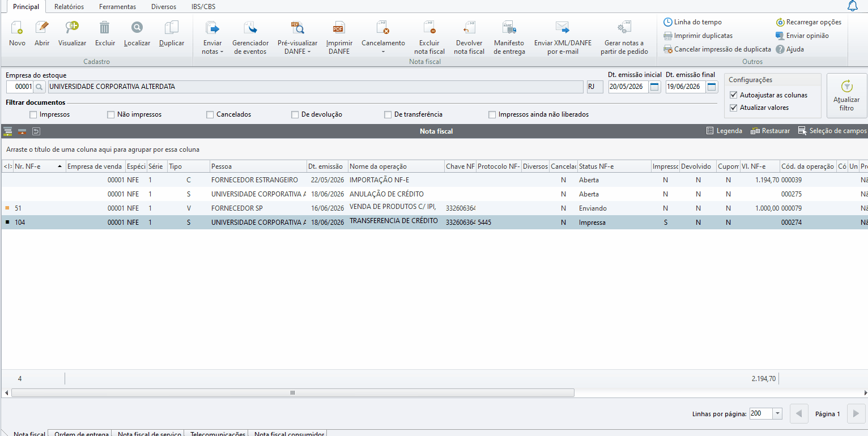Enable the Cancelados filter checkbox
The width and height of the screenshot is (868, 436).
point(211,114)
